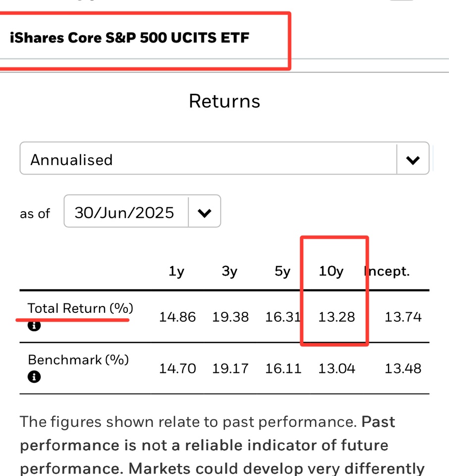Select the 1y column header
The width and height of the screenshot is (449, 476).
[x=176, y=271]
